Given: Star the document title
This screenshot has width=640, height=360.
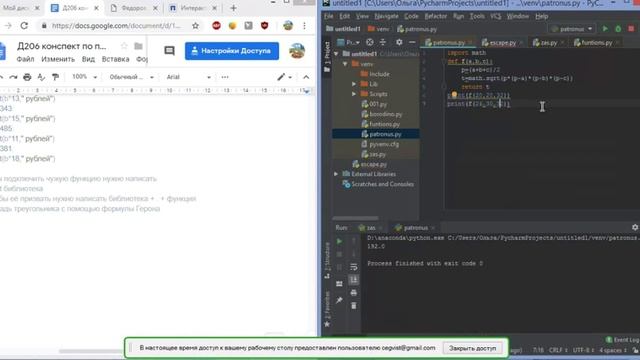Looking at the screenshot, I should pyautogui.click(x=124, y=46).
